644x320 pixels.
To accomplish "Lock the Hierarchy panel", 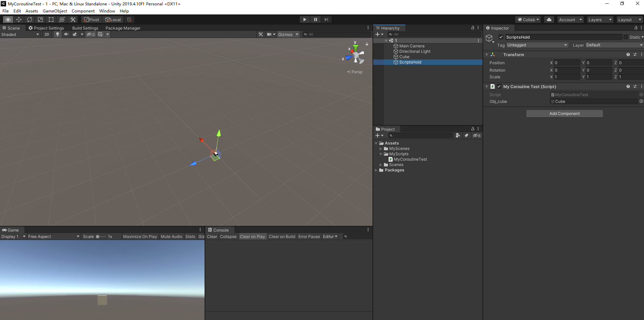I will 472,28.
